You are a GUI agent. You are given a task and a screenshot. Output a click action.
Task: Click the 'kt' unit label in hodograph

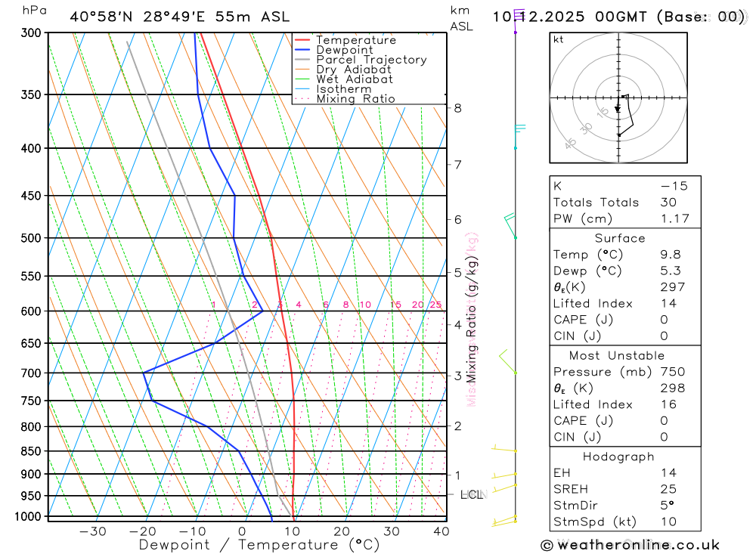pos(559,39)
